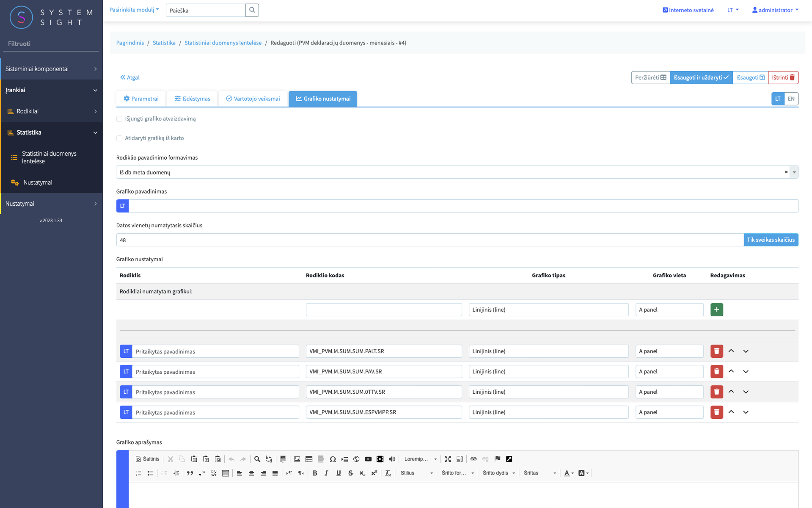Image resolution: width=812 pixels, height=508 pixels.
Task: Center align text in editor
Action: pos(251,473)
